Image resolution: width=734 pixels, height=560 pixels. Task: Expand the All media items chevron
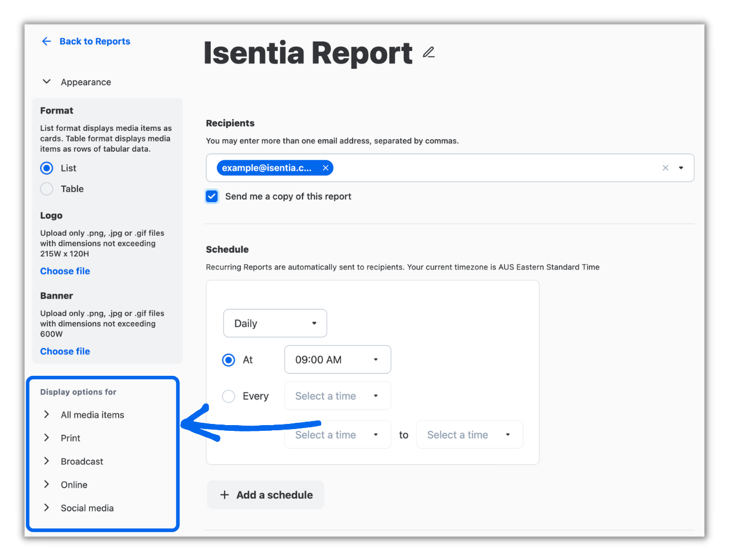tap(46, 414)
